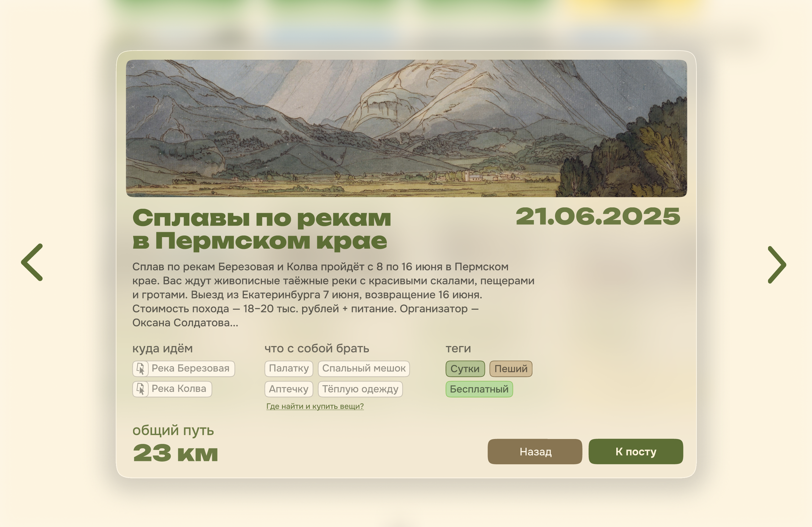Click the Аптечку item chip
The width and height of the screenshot is (812, 527).
pyautogui.click(x=289, y=389)
